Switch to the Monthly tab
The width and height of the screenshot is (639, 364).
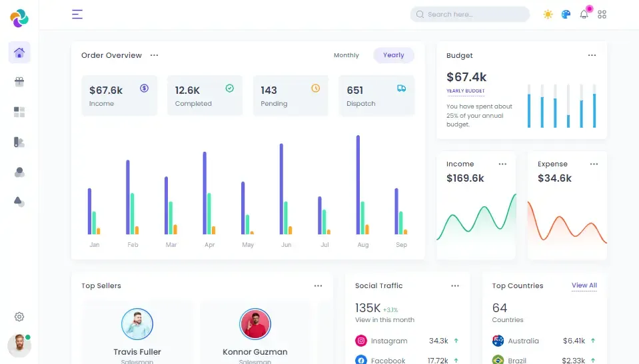tap(346, 55)
